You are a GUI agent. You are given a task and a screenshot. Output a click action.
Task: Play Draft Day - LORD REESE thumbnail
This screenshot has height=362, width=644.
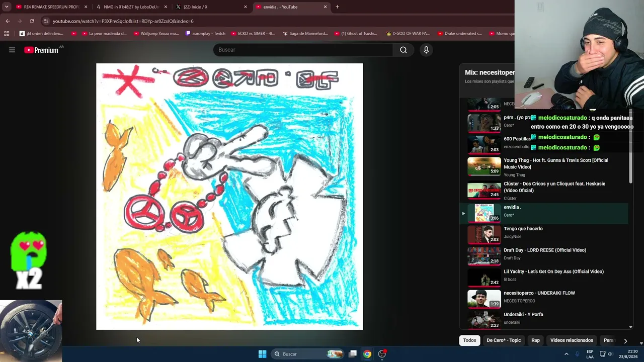484,256
